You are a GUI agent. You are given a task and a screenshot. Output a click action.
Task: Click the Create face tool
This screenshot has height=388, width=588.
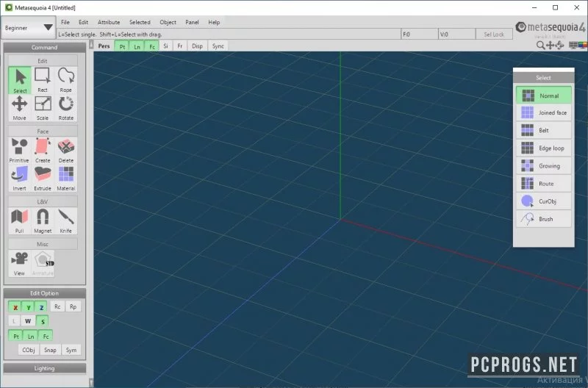pyautogui.click(x=43, y=151)
